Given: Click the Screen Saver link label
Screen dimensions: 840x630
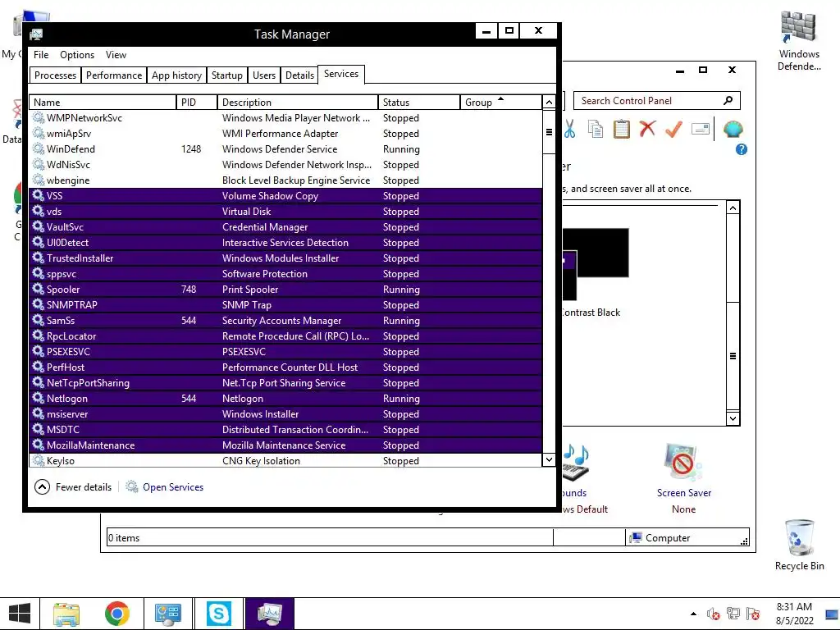Looking at the screenshot, I should (683, 493).
